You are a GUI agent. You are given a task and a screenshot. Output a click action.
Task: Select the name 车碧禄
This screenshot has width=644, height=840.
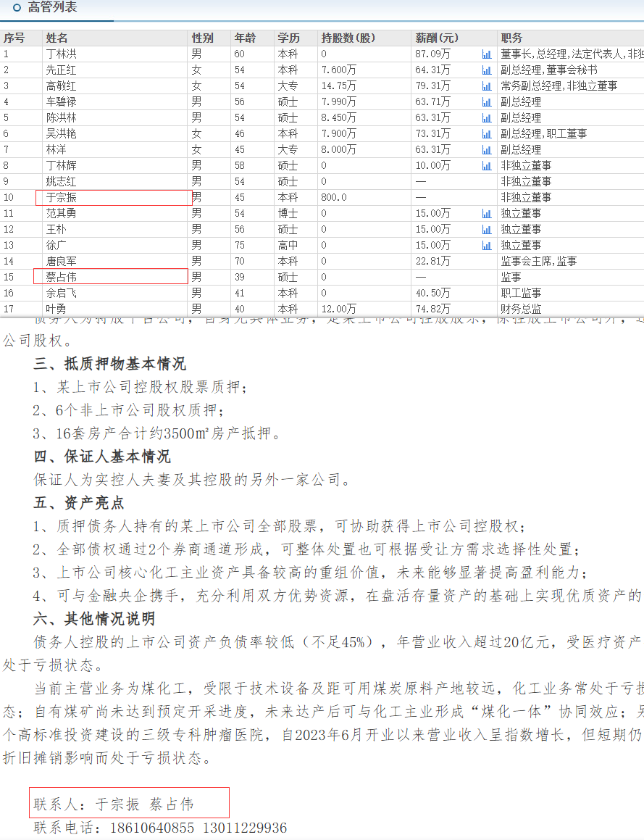[61, 101]
